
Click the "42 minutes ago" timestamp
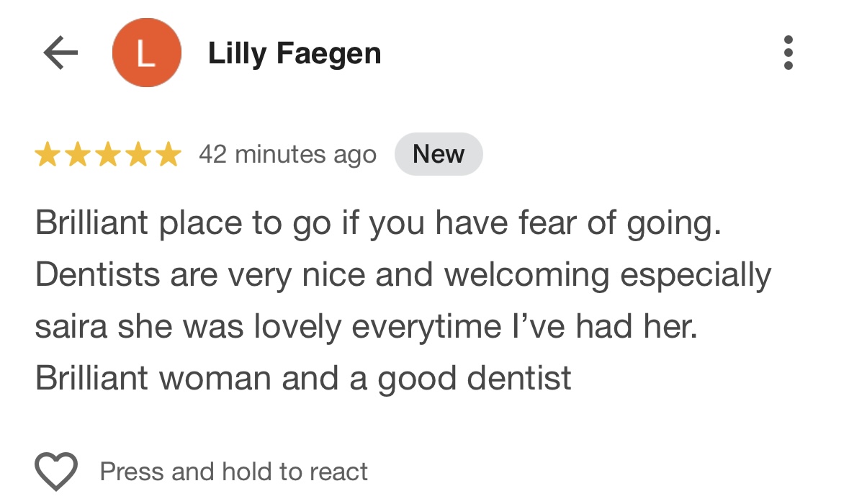pos(287,155)
